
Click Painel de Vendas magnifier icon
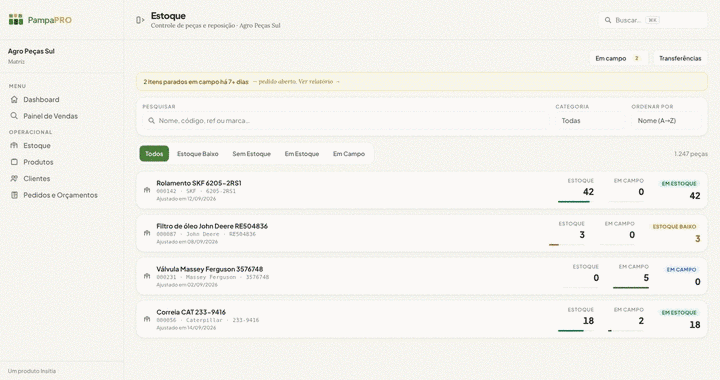[14, 116]
